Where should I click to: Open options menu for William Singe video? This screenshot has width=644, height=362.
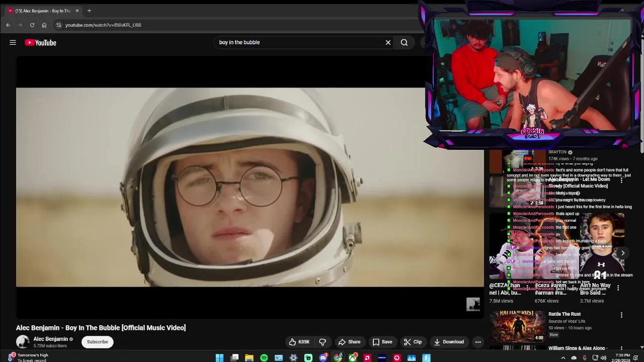click(621, 349)
